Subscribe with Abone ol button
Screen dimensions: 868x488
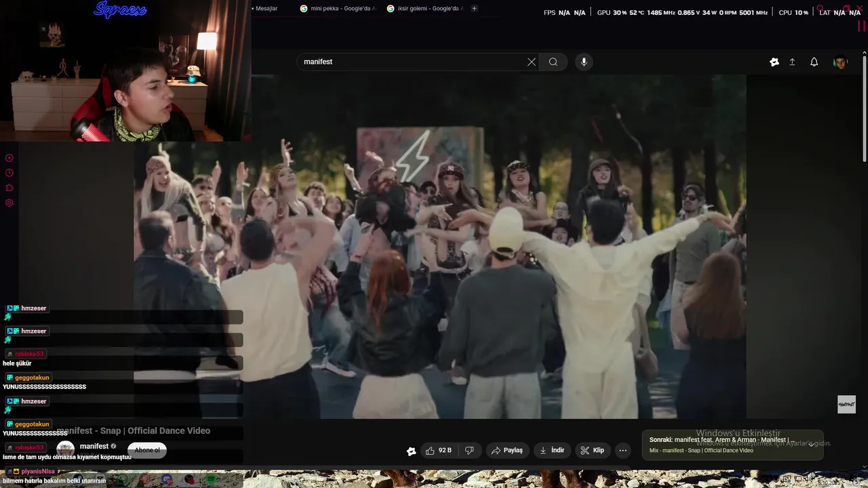pos(147,450)
